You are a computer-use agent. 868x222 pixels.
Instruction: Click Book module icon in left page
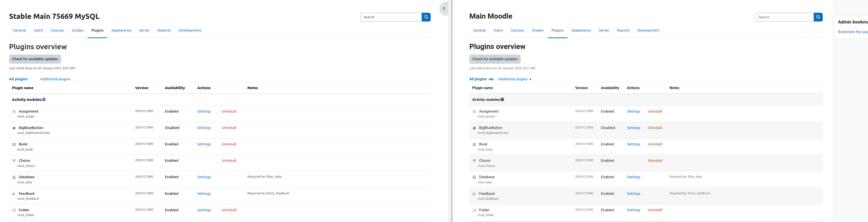coord(14,144)
